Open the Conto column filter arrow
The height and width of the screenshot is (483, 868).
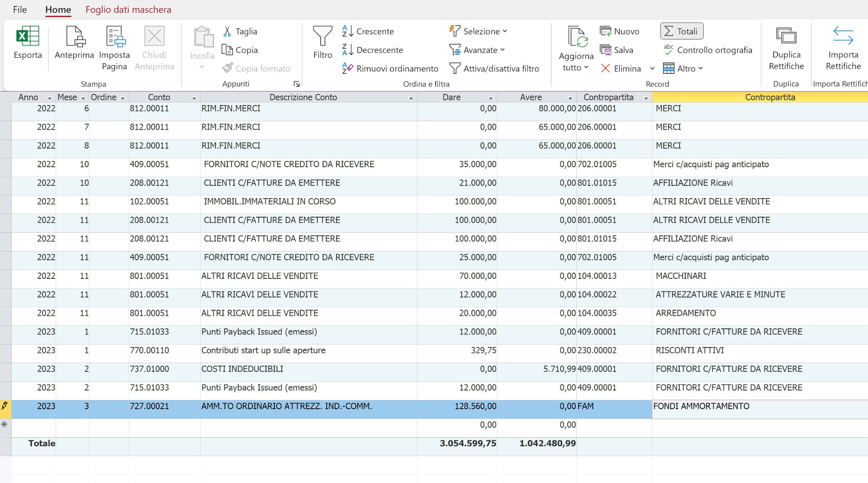coord(194,98)
